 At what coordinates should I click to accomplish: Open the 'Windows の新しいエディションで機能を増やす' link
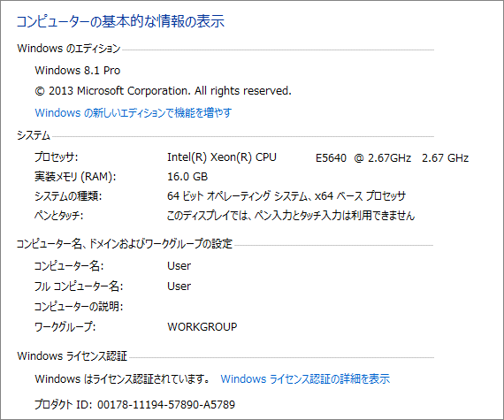pos(133,113)
